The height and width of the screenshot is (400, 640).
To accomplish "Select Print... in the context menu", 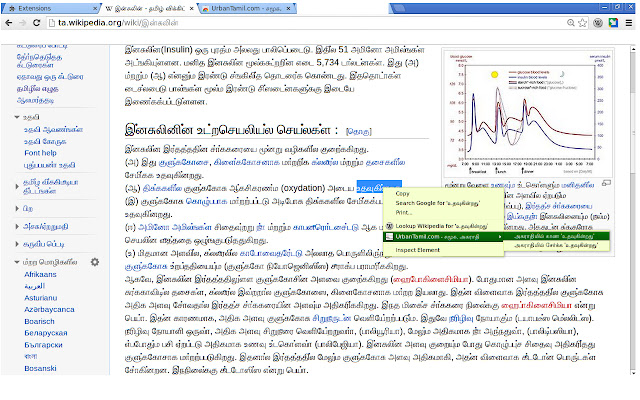I will coord(443,212).
